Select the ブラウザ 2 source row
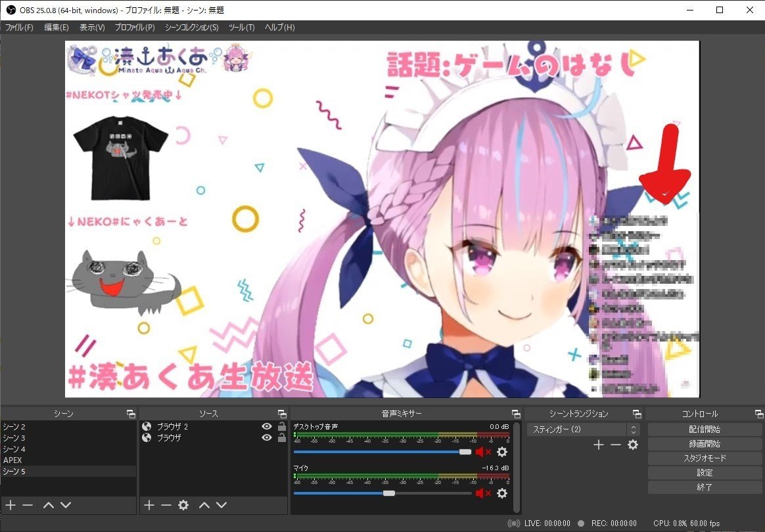 point(214,426)
